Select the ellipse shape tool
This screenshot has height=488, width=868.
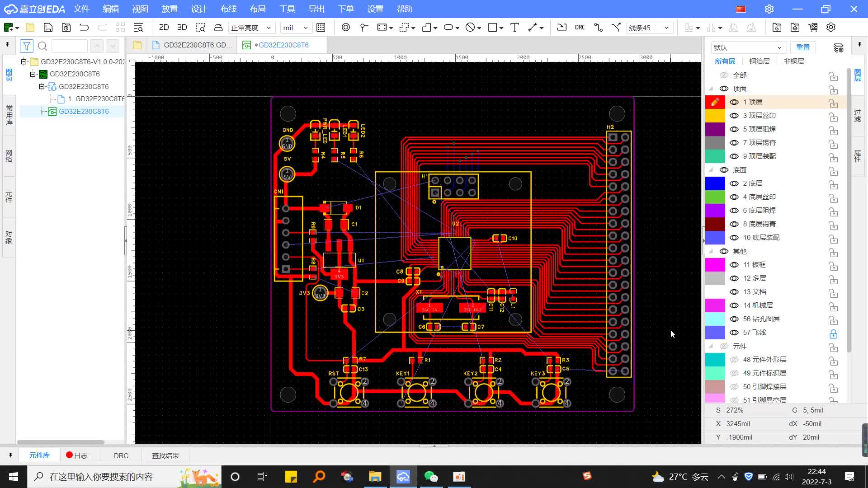[448, 28]
